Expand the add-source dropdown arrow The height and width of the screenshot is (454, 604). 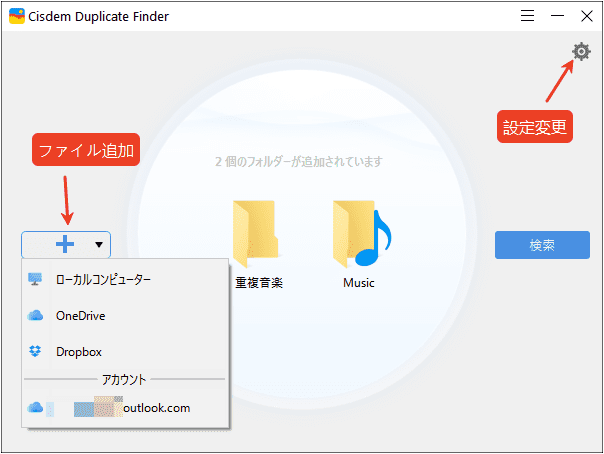pyautogui.click(x=99, y=245)
